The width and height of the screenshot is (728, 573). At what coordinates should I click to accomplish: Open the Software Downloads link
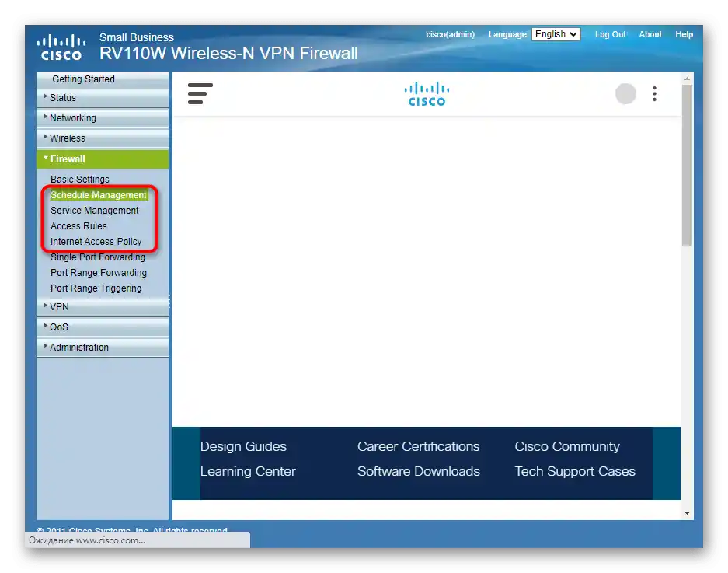point(419,472)
